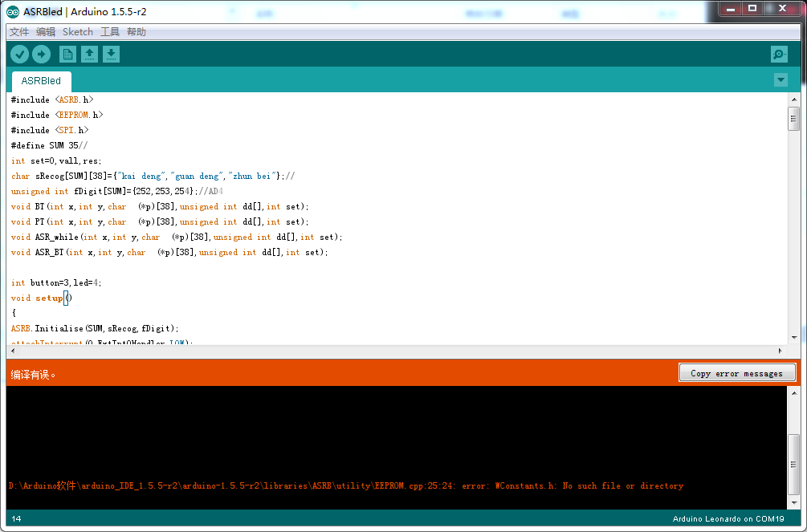The width and height of the screenshot is (807, 532).
Task: Click the 'ASRB.Initialise(SUM,sRecog,fDigit);' line
Action: pos(95,328)
